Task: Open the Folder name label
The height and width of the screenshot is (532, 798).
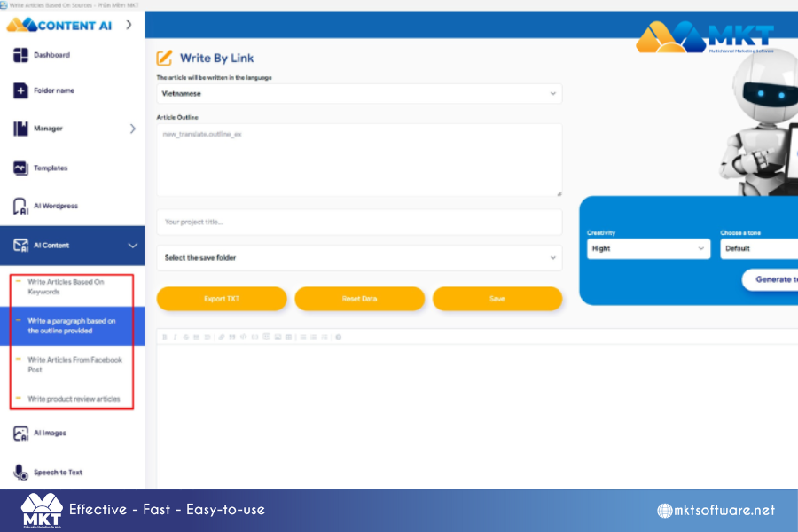Action: point(54,90)
